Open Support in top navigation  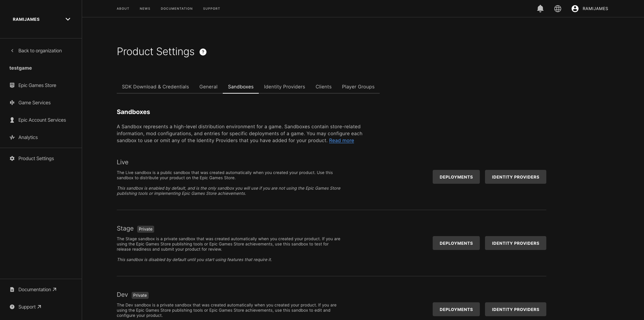tap(211, 9)
